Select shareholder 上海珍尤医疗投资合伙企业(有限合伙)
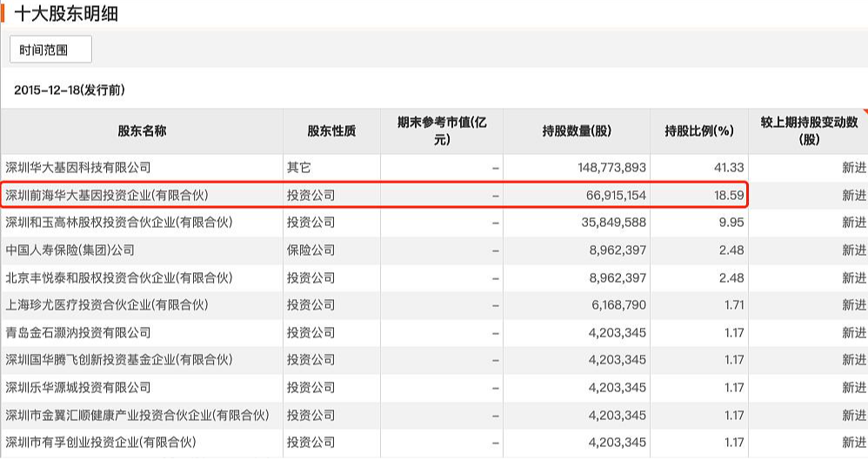 107,304
